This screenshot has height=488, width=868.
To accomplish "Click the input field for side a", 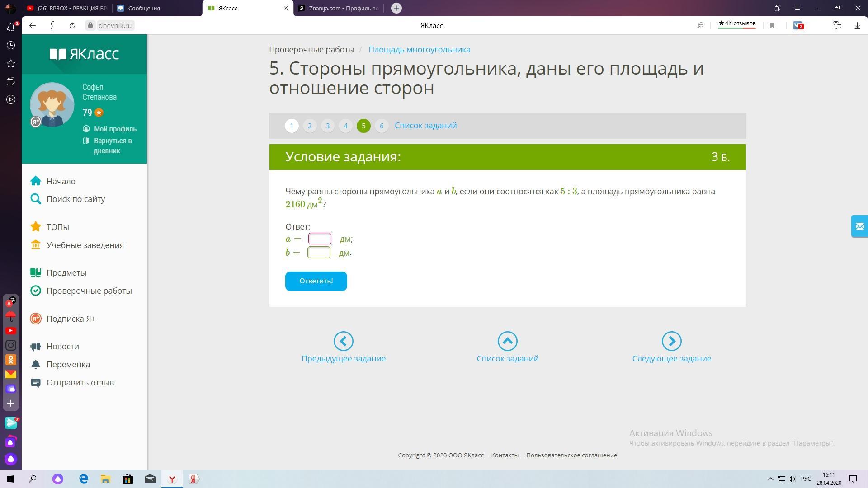I will (x=320, y=239).
